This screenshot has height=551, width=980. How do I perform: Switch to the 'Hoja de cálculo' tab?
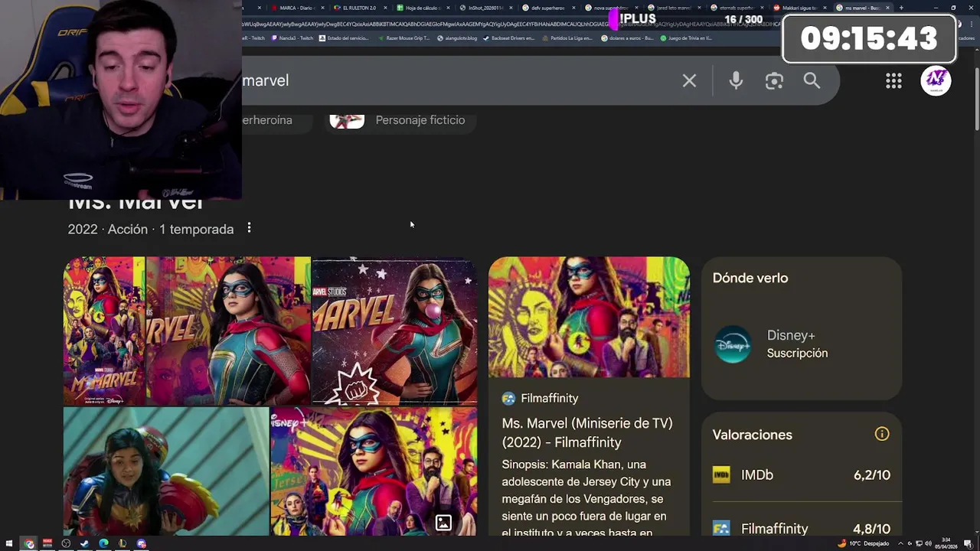coord(422,8)
